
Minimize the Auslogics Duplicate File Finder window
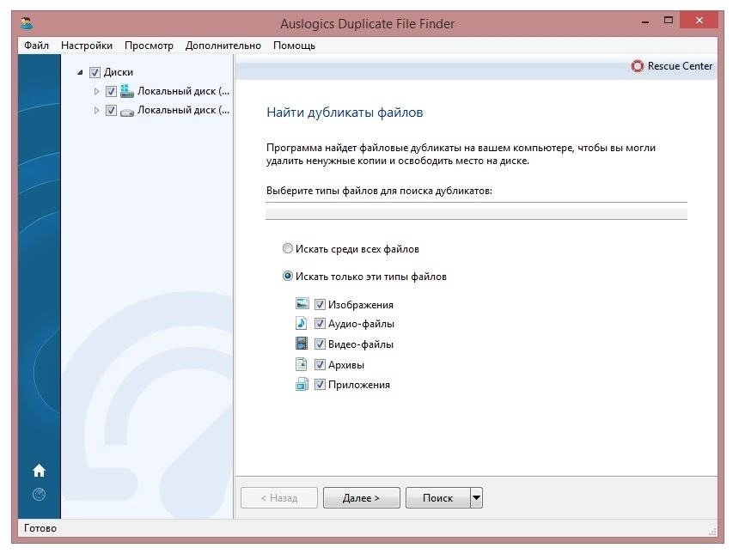tap(645, 21)
